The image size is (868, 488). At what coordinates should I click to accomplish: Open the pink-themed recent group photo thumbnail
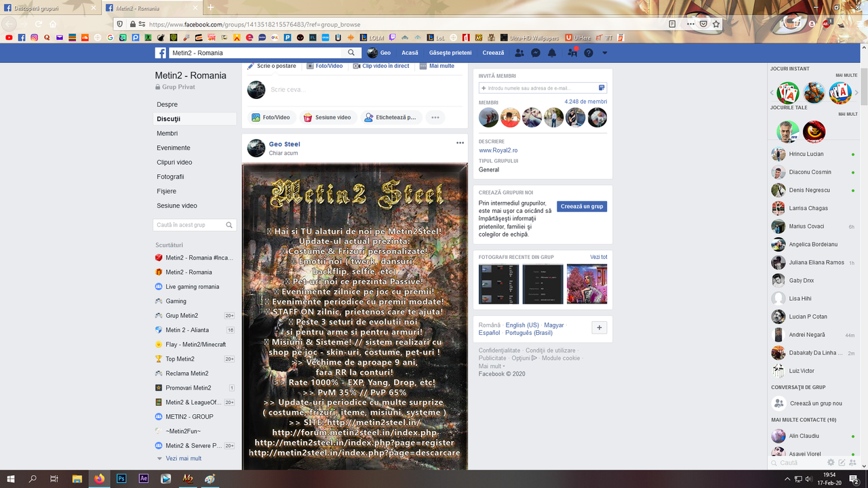587,285
